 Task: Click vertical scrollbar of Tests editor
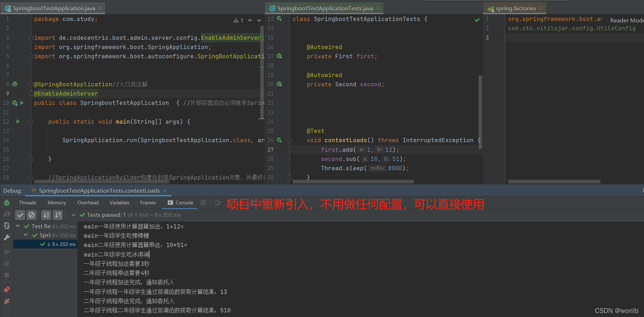[x=480, y=112]
